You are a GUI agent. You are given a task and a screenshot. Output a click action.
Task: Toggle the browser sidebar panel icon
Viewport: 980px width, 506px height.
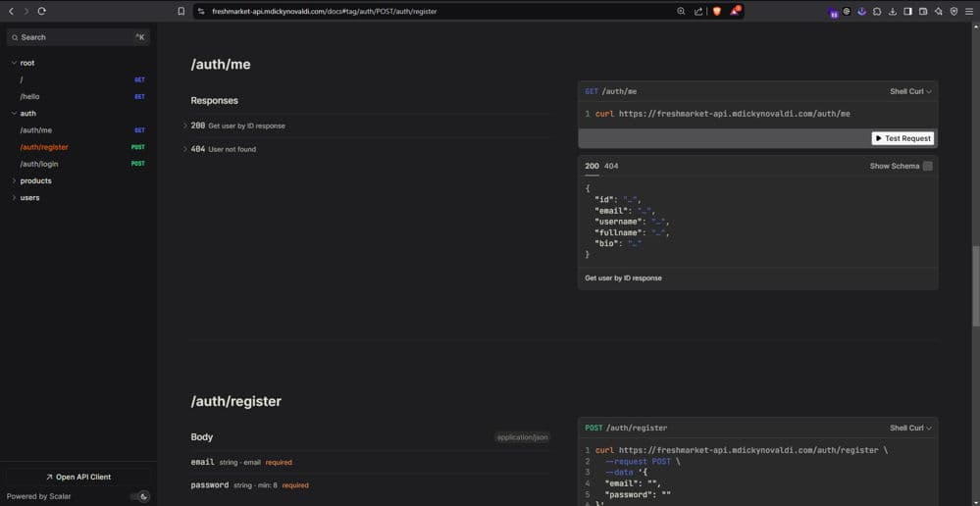(x=907, y=11)
